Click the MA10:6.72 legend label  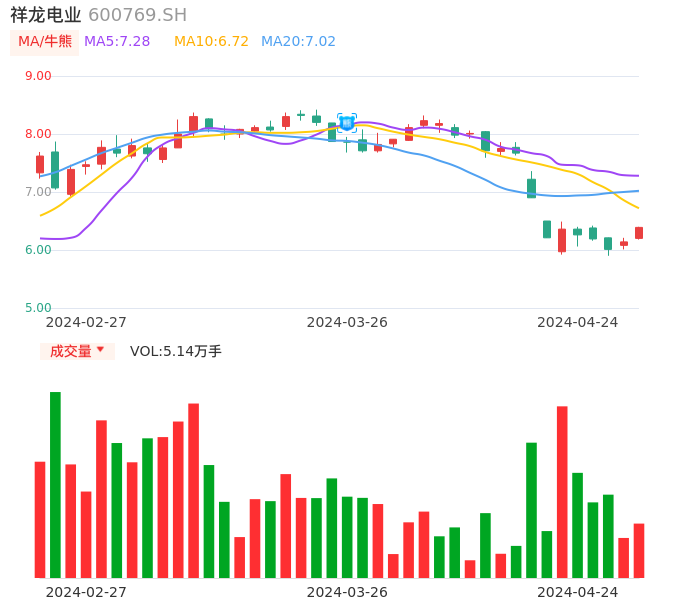[x=211, y=42]
